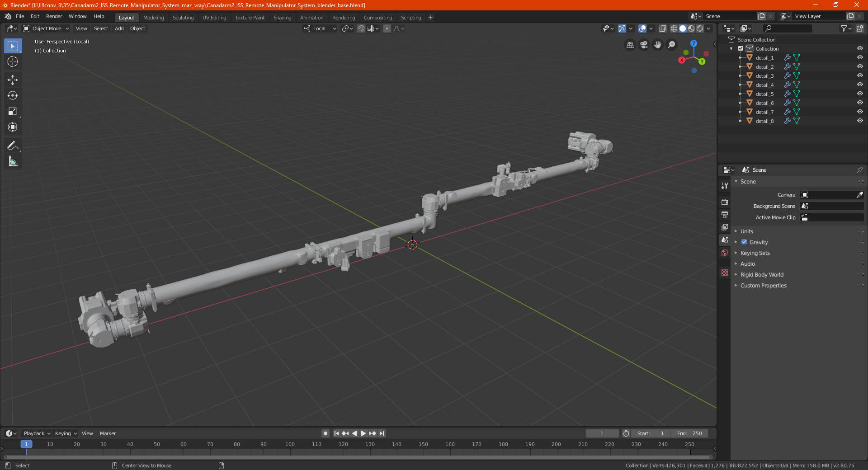Viewport: 868px width, 470px height.
Task: Click the frame 1 playhead marker
Action: tap(26, 444)
